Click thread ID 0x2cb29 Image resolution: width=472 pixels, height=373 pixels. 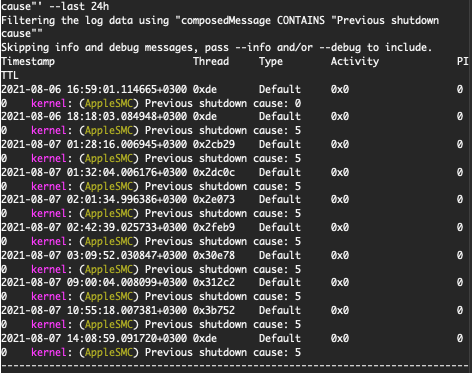pos(214,144)
